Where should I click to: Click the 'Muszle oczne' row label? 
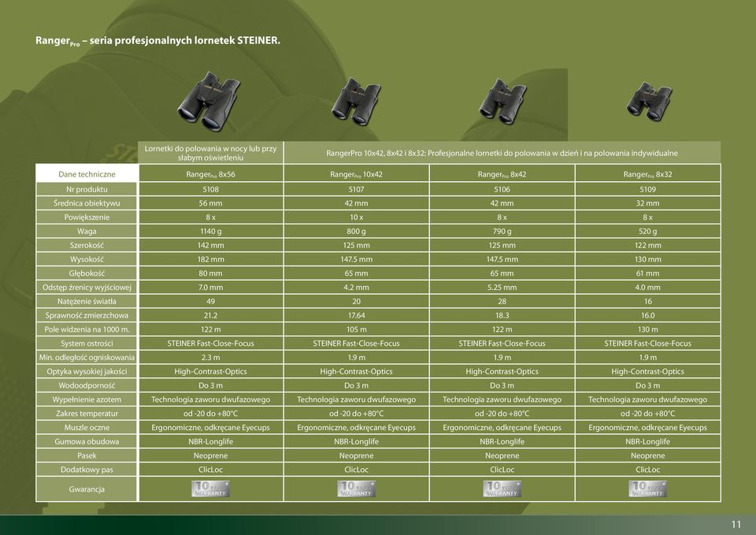[87, 427]
